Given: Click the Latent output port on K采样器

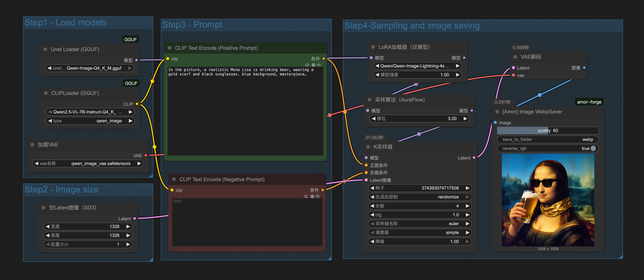Looking at the screenshot, I should (474, 158).
